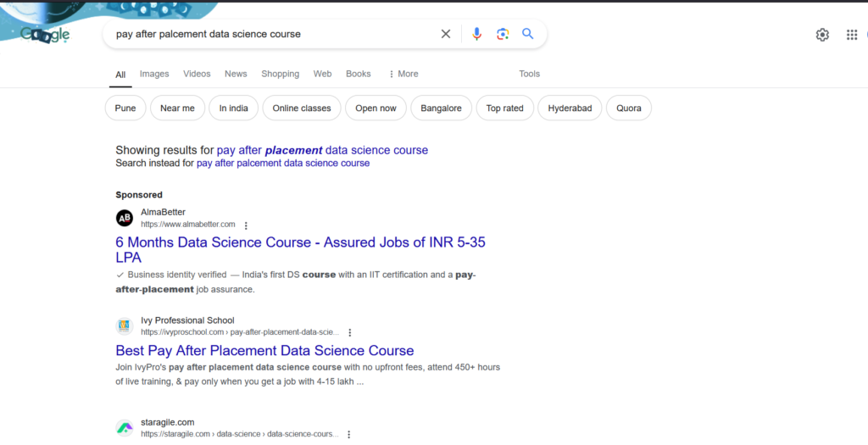This screenshot has width=868, height=445.
Task: Open corrected 'pay after placement' query link
Action: coord(322,150)
